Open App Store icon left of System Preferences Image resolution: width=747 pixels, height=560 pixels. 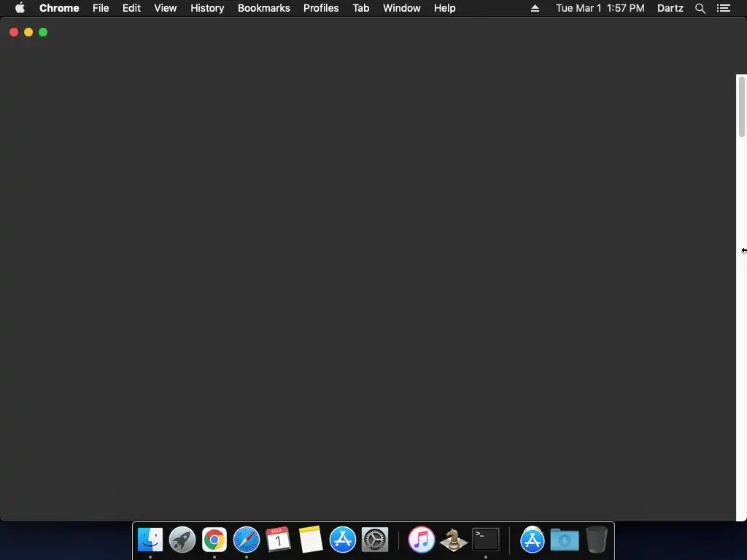tap(343, 540)
